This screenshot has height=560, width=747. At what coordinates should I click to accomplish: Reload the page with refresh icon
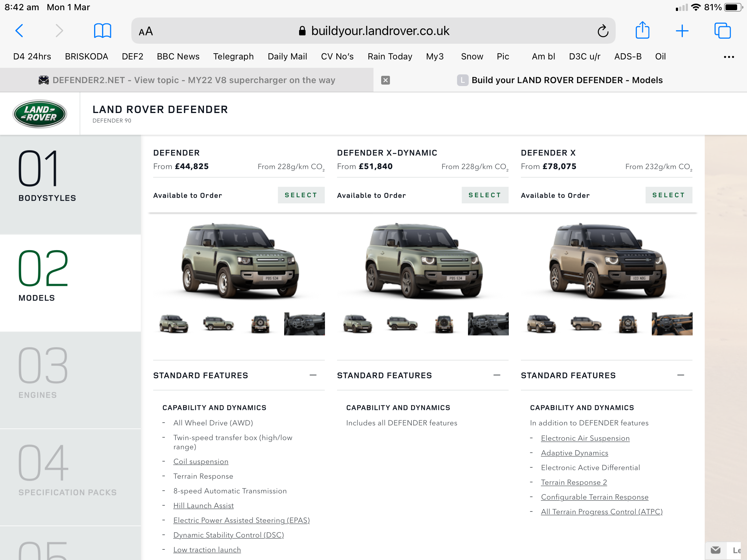[x=603, y=31]
